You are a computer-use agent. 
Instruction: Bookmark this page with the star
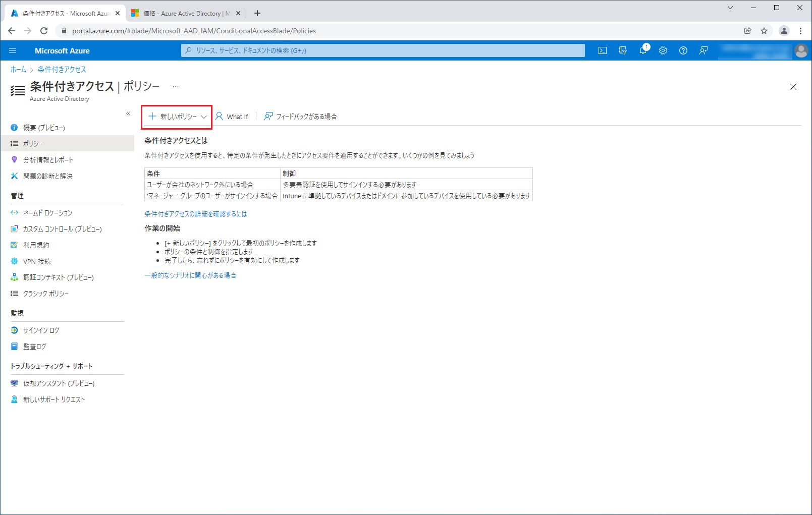pos(764,31)
